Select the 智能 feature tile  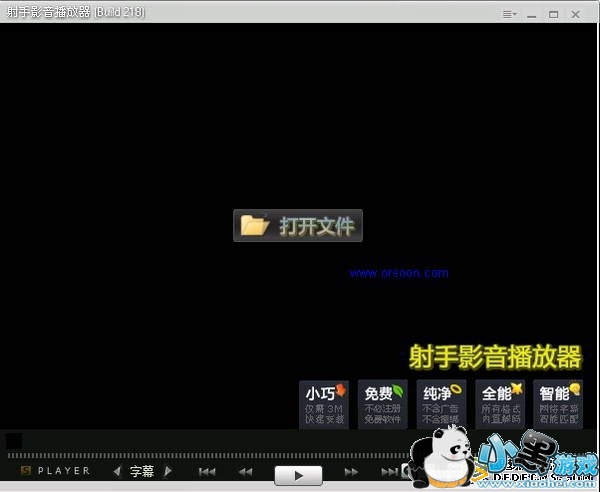click(558, 404)
